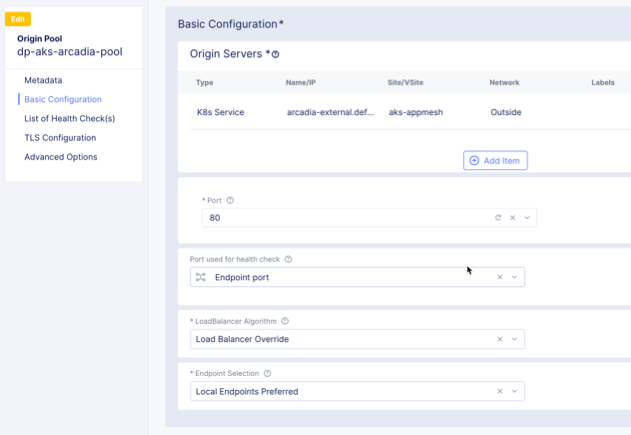Viewport: 631px width, 435px height.
Task: Open List of Health Check(s) section
Action: pos(69,118)
